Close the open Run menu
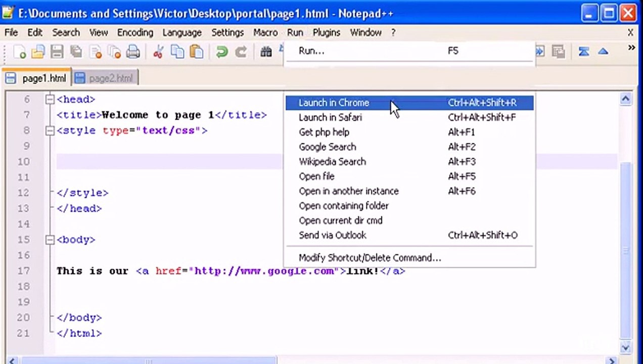 pyautogui.click(x=295, y=32)
